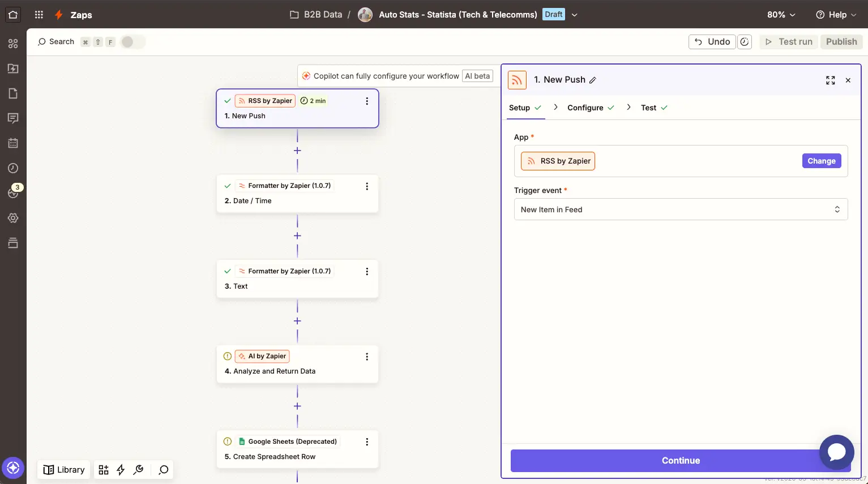Screen dimensions: 868x484
Task: Click the Draft status badge
Action: coord(554,14)
